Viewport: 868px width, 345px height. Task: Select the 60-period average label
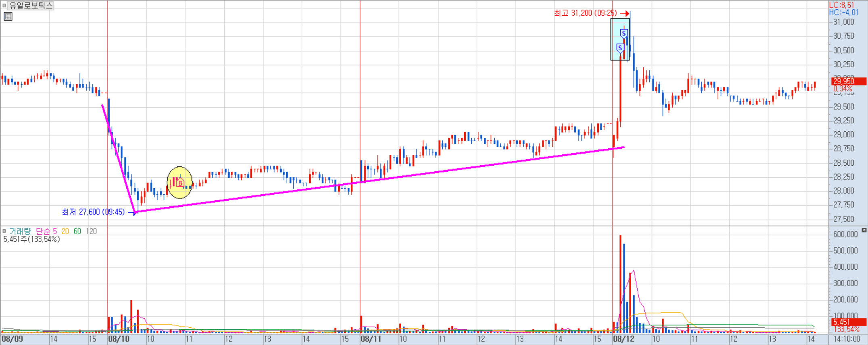point(77,231)
